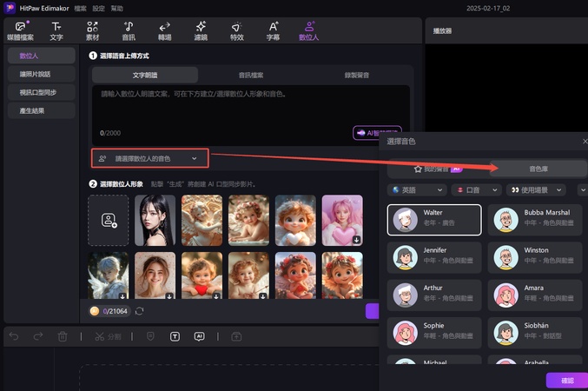Open the 數位人 avatar tab
This screenshot has height=391, width=588.
coord(308,31)
